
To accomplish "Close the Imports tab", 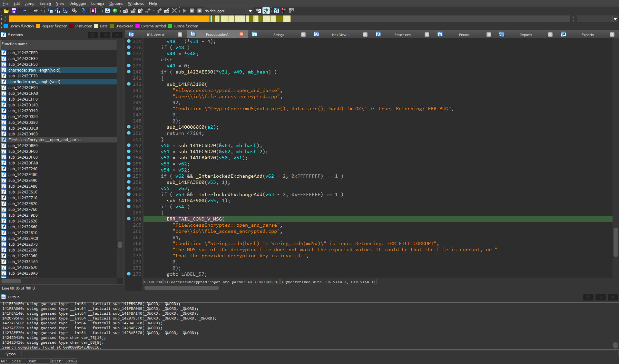I will [550, 34].
